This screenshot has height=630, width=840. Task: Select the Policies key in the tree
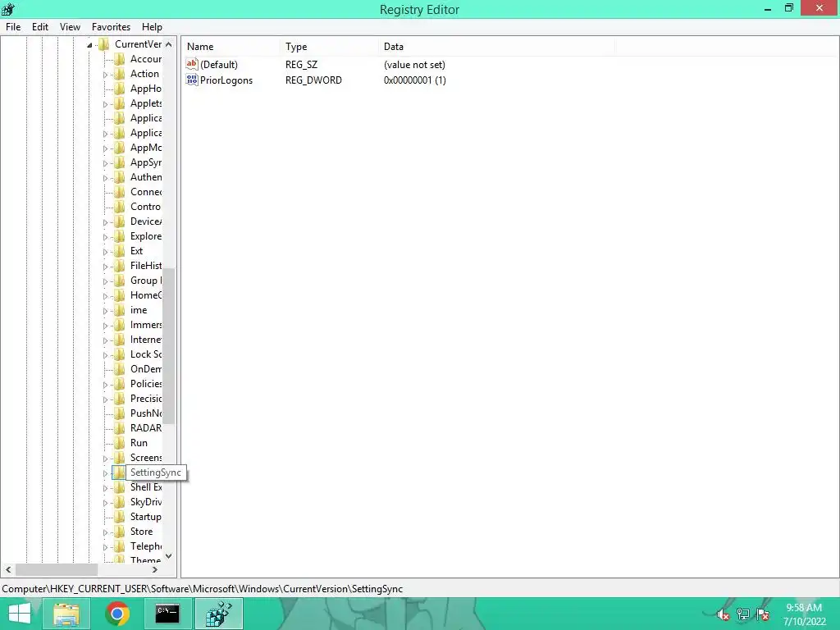(146, 384)
